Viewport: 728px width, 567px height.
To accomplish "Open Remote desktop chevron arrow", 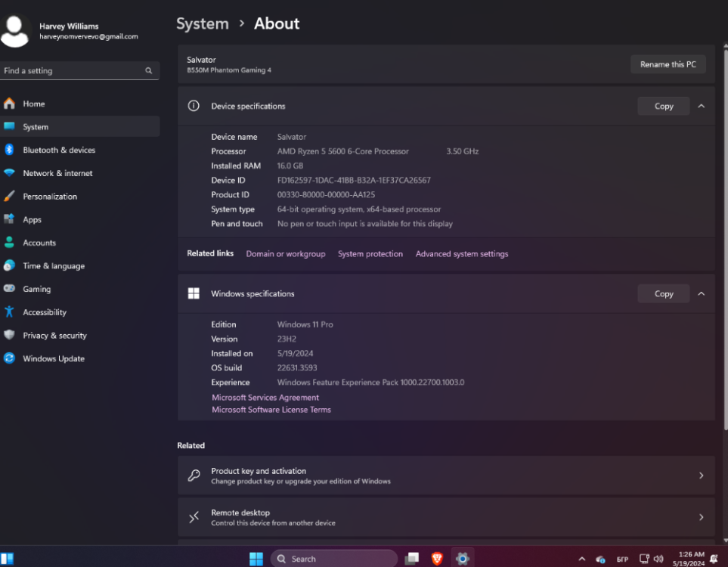I will pos(701,517).
